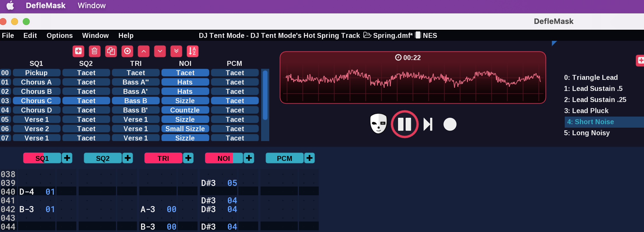
Task: Click instrument value 05 on row 039
Action: [232, 183]
